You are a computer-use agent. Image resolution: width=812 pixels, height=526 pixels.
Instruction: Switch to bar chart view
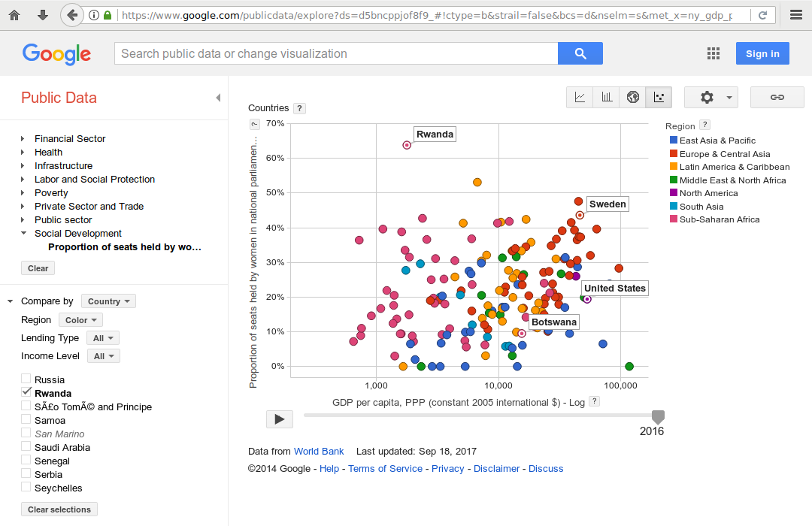[606, 98]
